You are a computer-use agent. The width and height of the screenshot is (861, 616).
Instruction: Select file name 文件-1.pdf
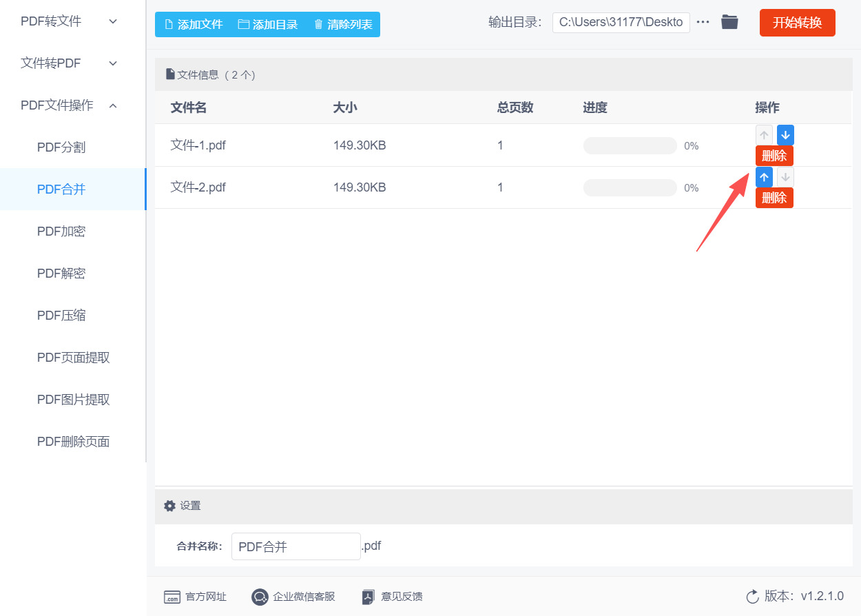pyautogui.click(x=198, y=145)
